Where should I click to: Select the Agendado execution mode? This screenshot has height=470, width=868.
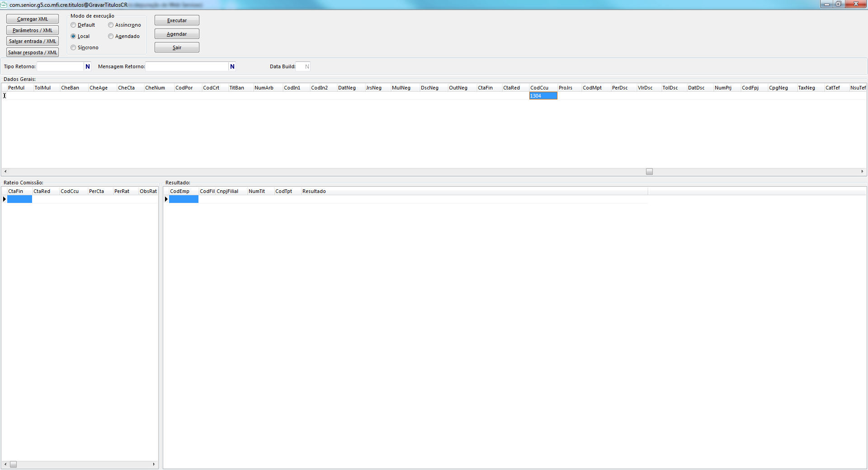point(111,37)
